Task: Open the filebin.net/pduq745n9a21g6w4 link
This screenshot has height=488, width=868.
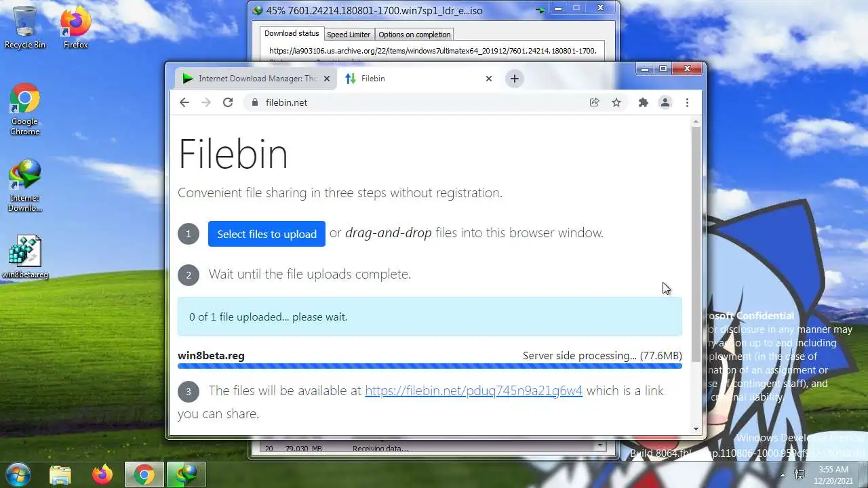Action: [x=473, y=390]
